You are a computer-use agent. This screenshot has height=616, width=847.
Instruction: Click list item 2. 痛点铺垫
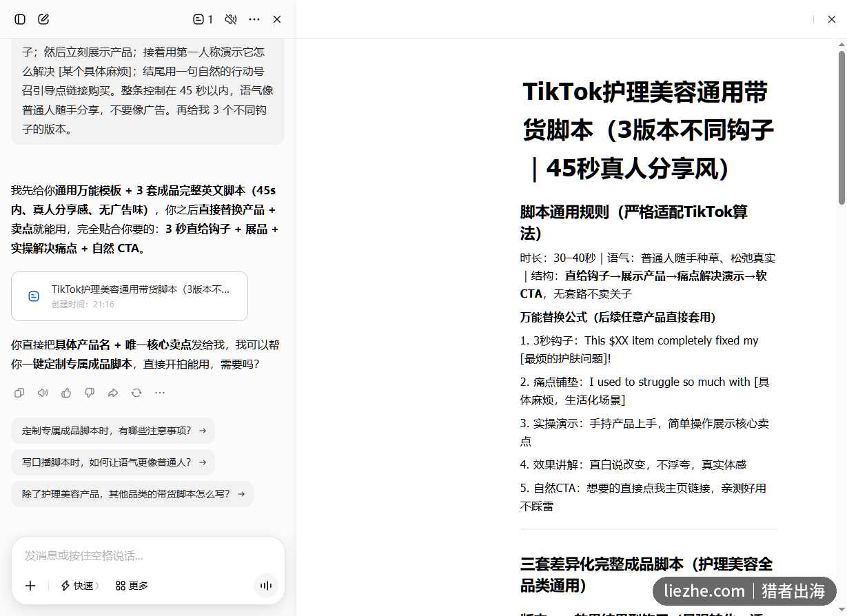(645, 391)
